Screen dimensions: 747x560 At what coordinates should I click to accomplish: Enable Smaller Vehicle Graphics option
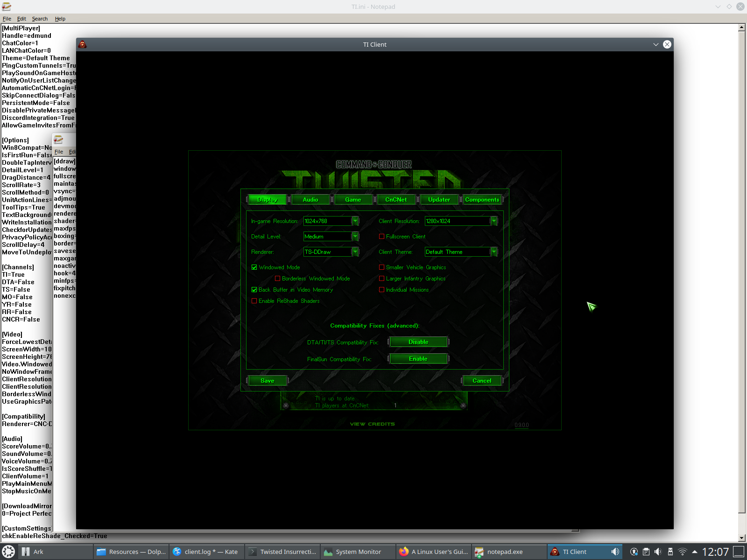tap(382, 267)
